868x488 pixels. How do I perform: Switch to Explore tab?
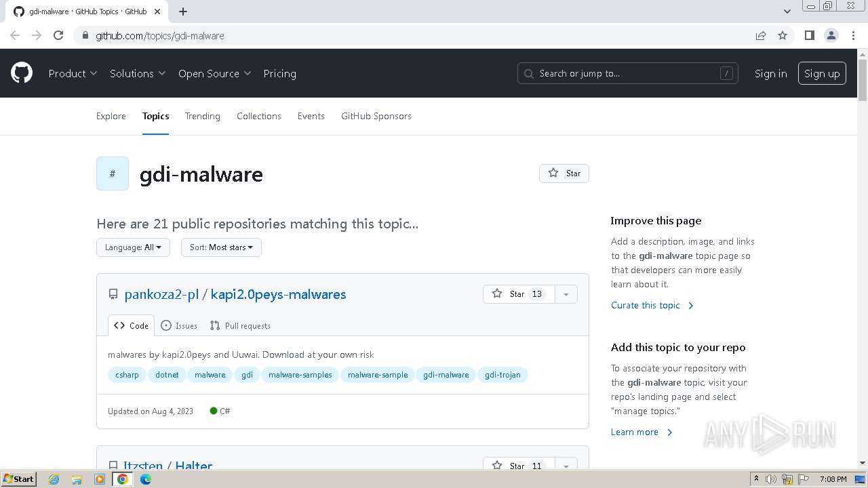111,116
